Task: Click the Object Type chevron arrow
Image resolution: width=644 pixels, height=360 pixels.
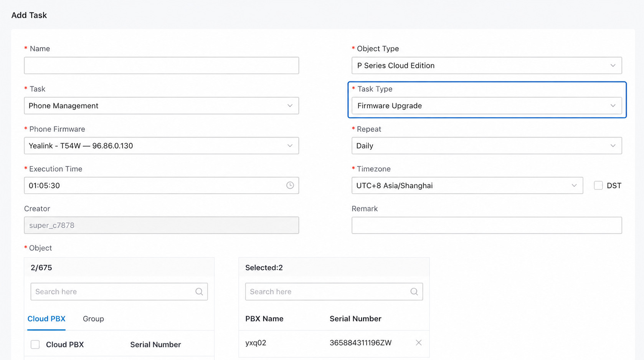Action: tap(613, 65)
